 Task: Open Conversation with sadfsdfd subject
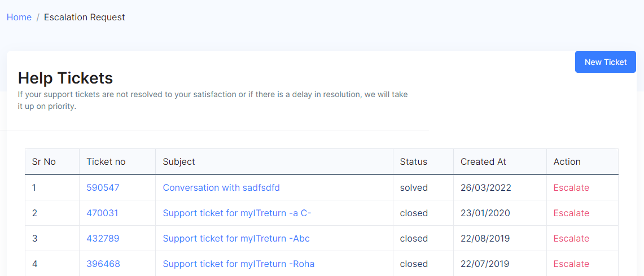221,188
